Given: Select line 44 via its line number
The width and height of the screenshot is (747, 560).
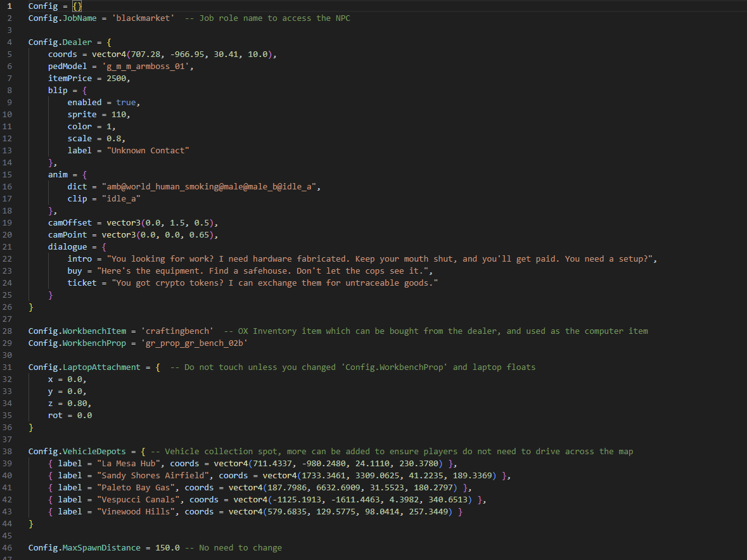Looking at the screenshot, I should 7,524.
